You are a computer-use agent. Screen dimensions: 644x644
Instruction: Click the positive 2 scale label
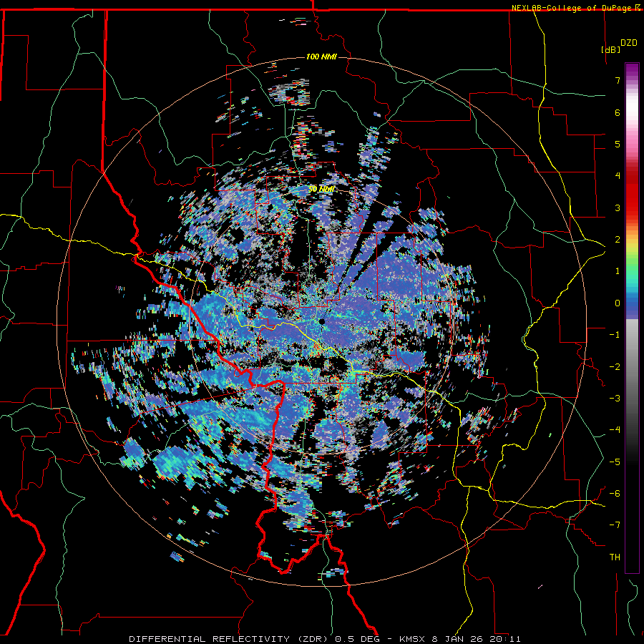click(618, 240)
